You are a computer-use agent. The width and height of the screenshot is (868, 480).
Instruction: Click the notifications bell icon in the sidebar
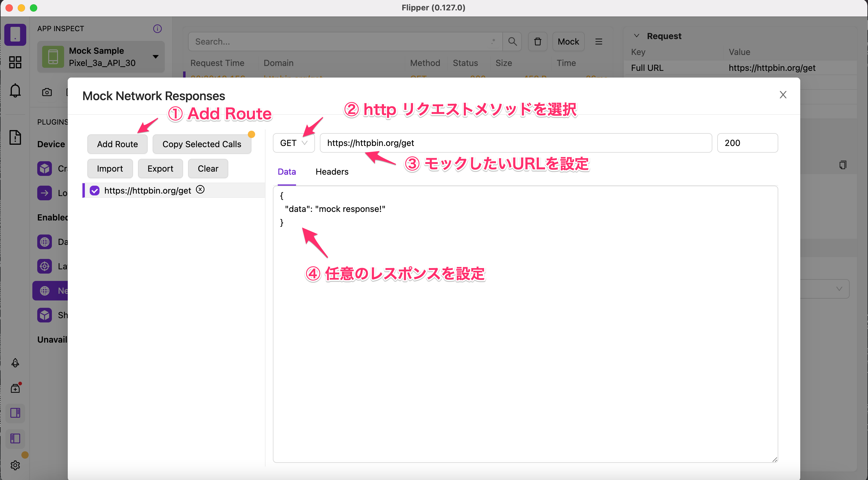pyautogui.click(x=15, y=90)
